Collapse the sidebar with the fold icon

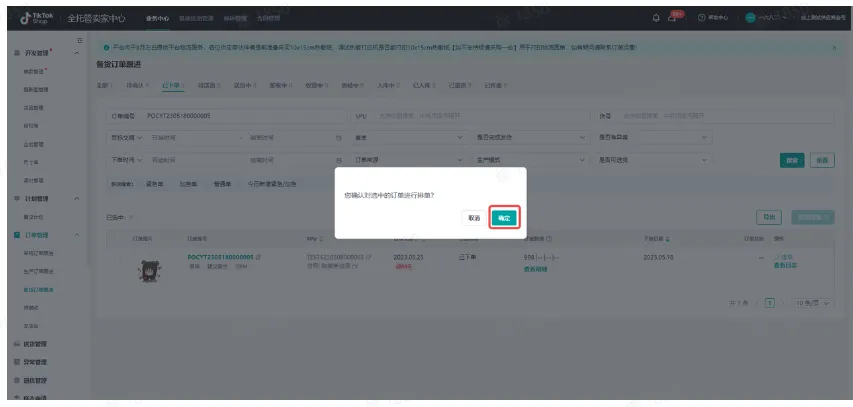coord(80,40)
